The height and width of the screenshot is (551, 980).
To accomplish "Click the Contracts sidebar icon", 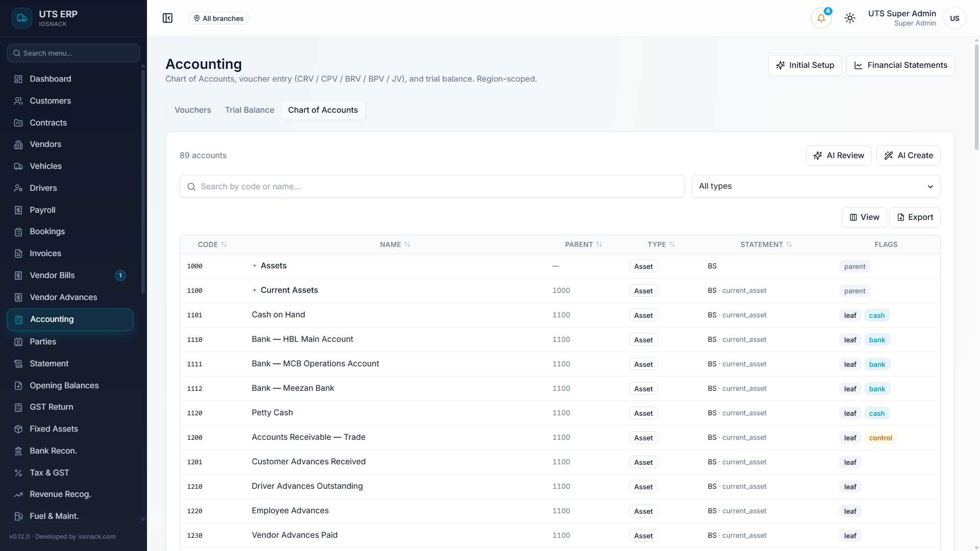I will [18, 123].
